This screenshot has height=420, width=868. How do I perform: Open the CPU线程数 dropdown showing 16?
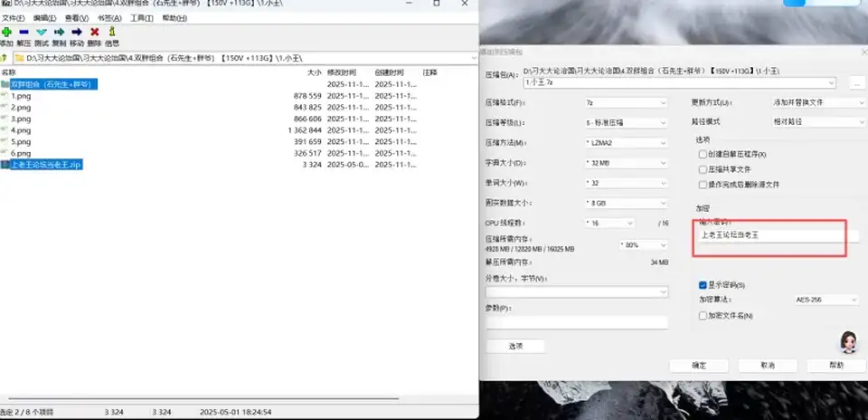(609, 223)
